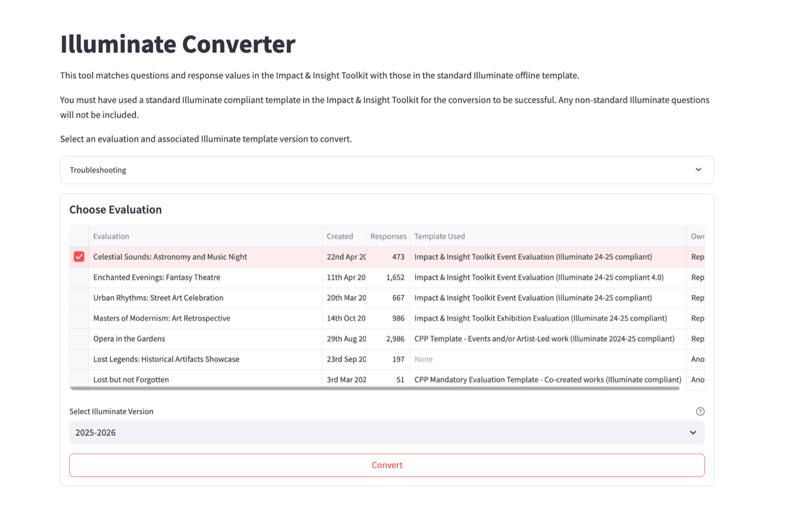
Task: Open the Illuminate Version dropdown showing 2025-2026
Action: pos(386,433)
